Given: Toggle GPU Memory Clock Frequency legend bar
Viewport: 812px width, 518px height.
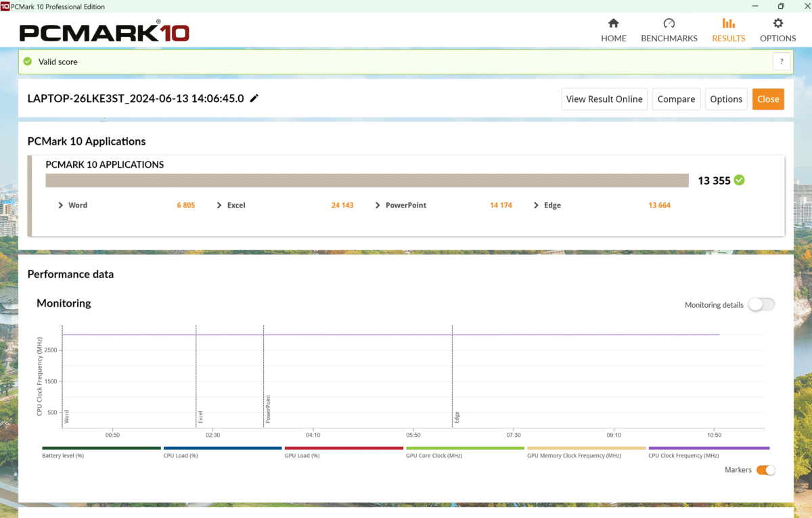Looking at the screenshot, I should pos(586,448).
